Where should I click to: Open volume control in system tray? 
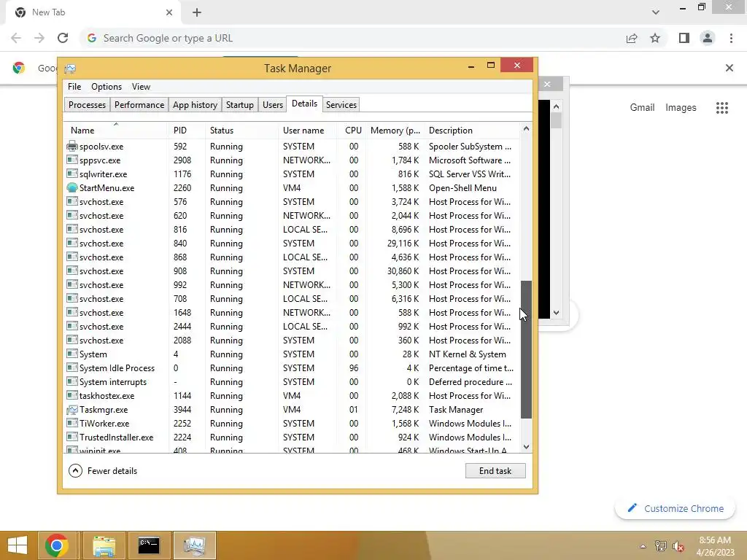[x=678, y=546]
